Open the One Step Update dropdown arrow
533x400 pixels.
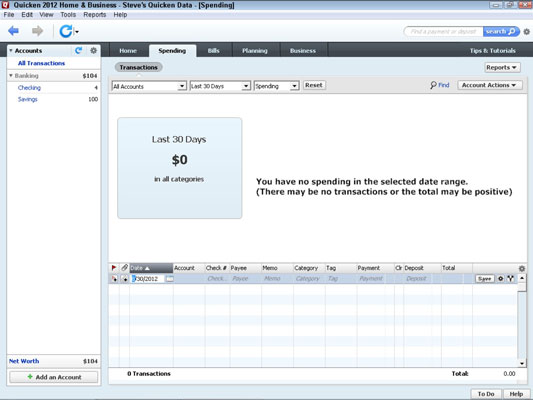(77, 32)
